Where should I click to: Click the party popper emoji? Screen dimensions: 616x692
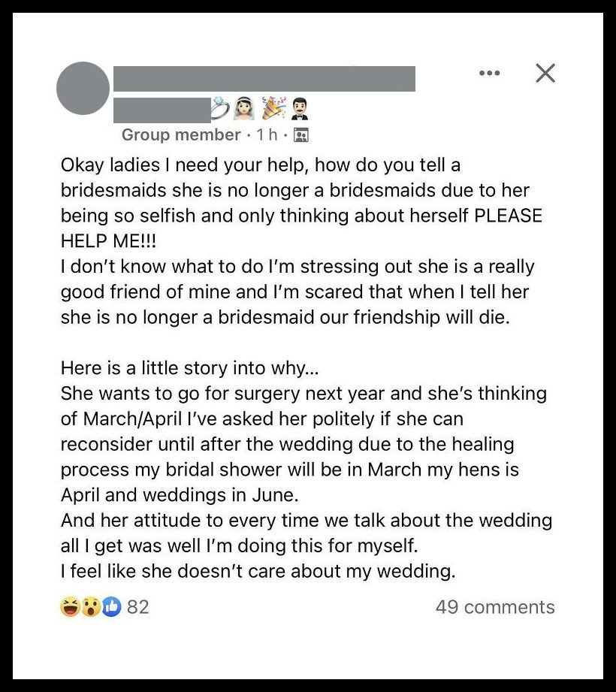pyautogui.click(x=273, y=108)
